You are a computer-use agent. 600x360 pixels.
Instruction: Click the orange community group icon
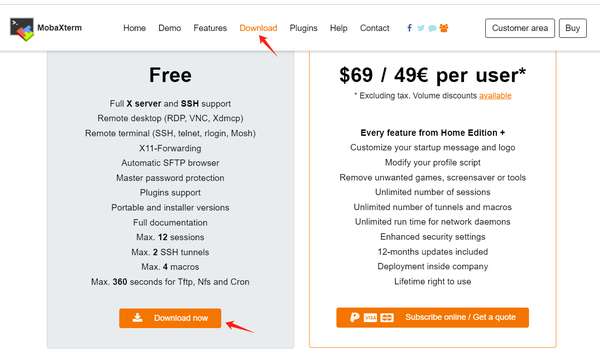click(x=444, y=28)
